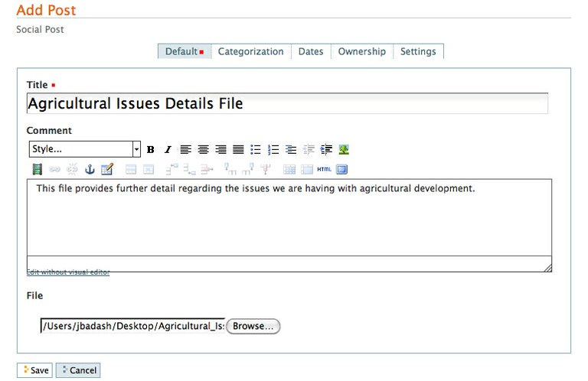
Task: Go to the Ownership tab
Action: [361, 52]
